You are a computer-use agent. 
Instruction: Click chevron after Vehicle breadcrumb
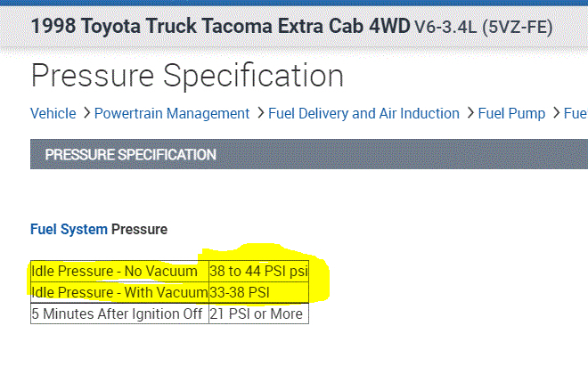point(86,113)
